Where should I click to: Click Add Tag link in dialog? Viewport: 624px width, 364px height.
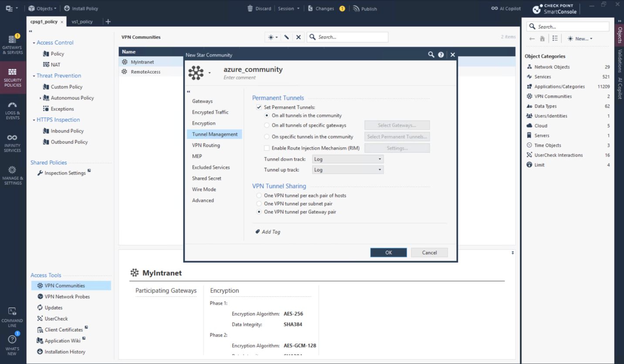pos(271,232)
